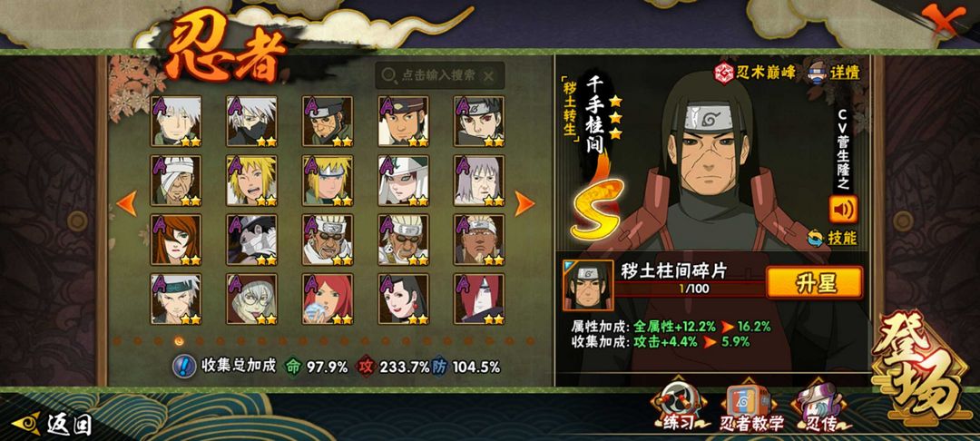
Task: Open the 忍者教学 ninja tutorial icon
Action: pos(751,407)
